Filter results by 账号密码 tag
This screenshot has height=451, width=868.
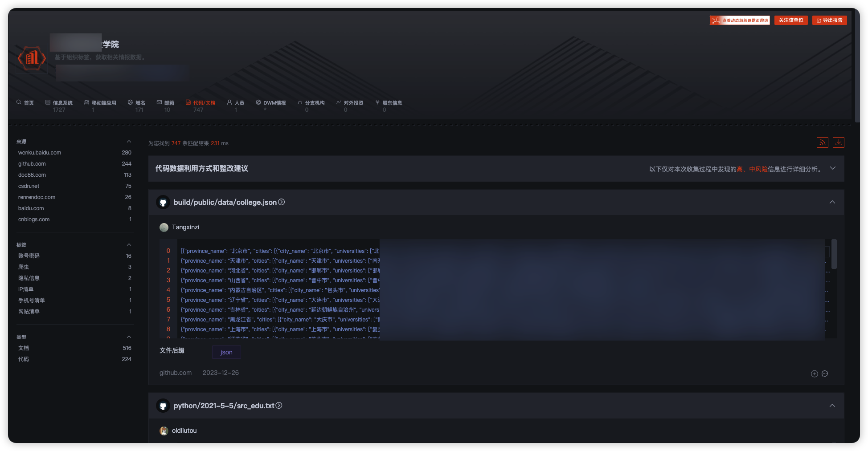coord(29,256)
